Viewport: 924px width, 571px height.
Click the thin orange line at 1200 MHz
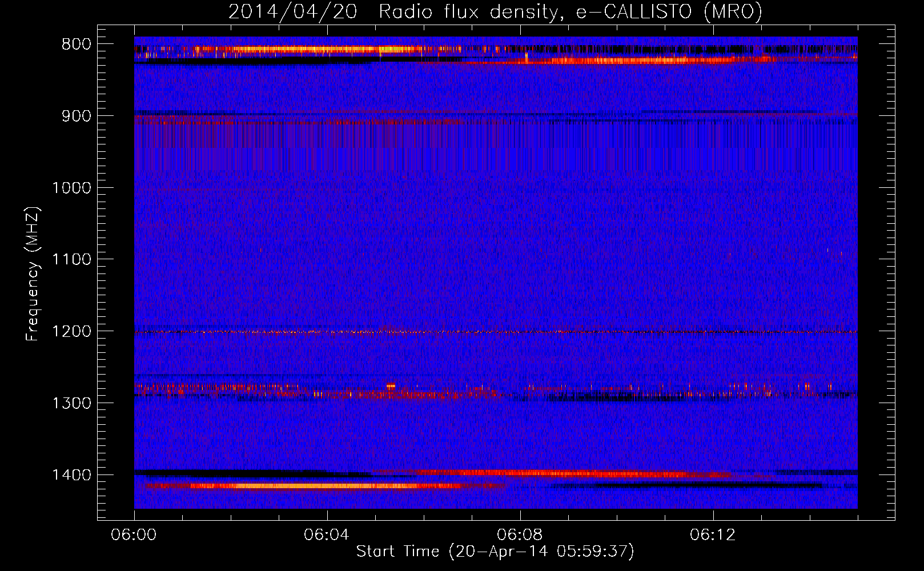tap(496, 332)
